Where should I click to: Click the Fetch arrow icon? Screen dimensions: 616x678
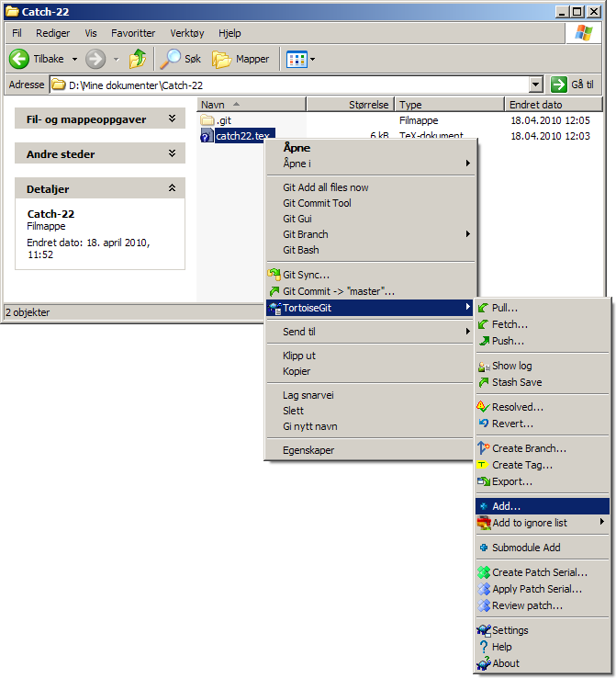point(484,324)
